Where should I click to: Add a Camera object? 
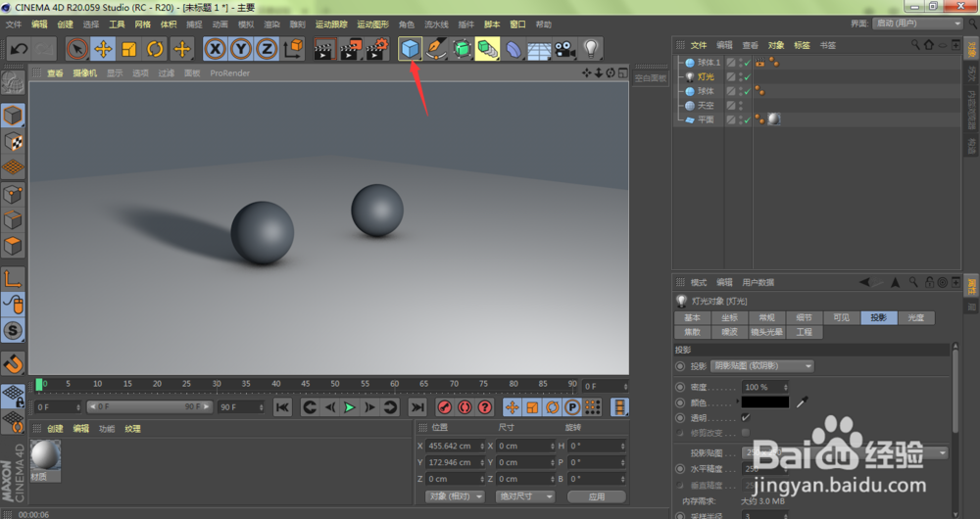point(564,49)
